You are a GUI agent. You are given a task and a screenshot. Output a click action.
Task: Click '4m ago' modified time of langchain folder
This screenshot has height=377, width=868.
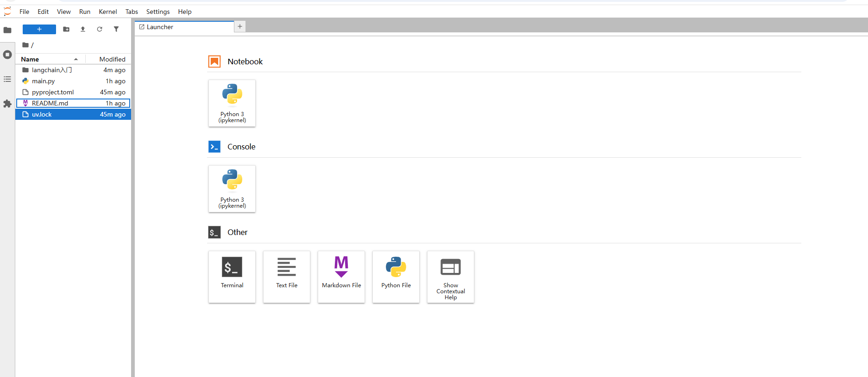114,70
